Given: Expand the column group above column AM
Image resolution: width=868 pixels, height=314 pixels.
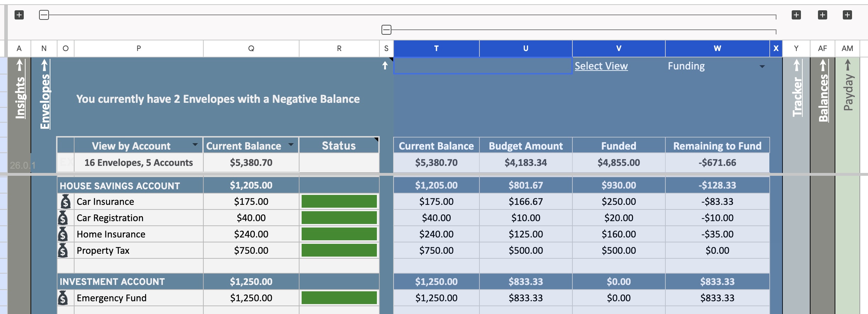Looking at the screenshot, I should 847,15.
